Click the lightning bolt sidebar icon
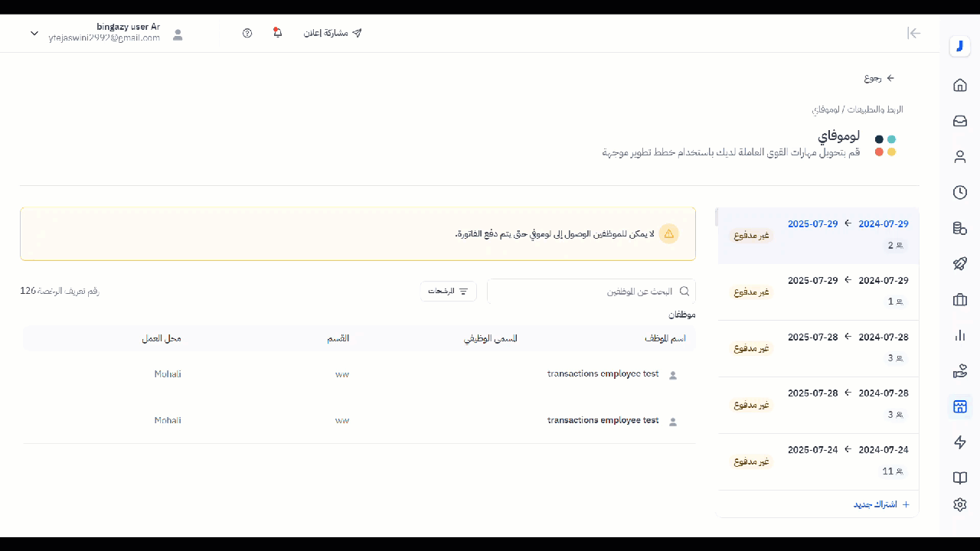This screenshot has height=551, width=980. click(x=960, y=442)
